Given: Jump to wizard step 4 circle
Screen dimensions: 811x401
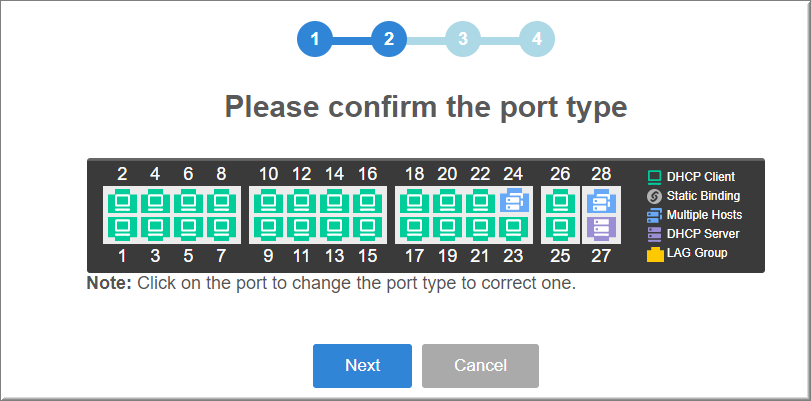Looking at the screenshot, I should (537, 39).
